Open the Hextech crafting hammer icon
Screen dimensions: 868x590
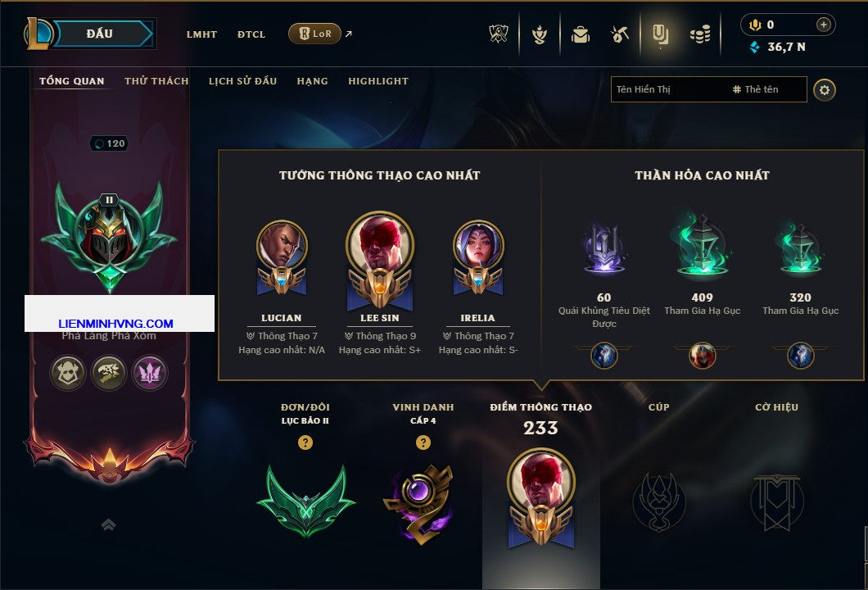point(620,35)
